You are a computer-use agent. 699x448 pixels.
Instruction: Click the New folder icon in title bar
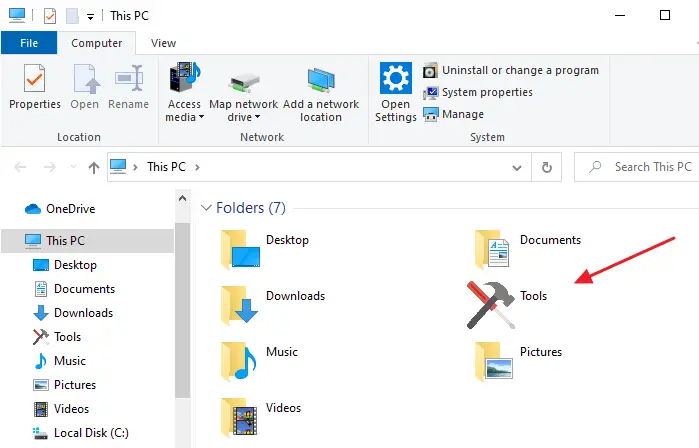72,16
